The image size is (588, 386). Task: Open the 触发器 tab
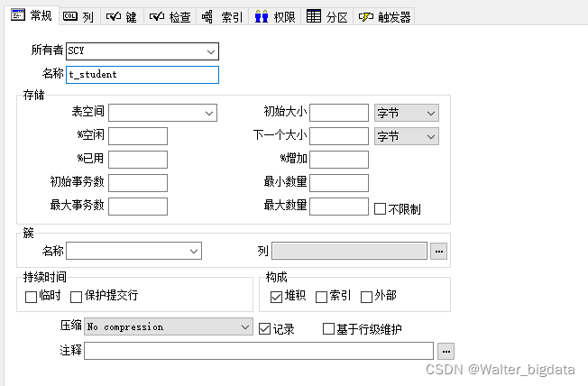coord(384,16)
